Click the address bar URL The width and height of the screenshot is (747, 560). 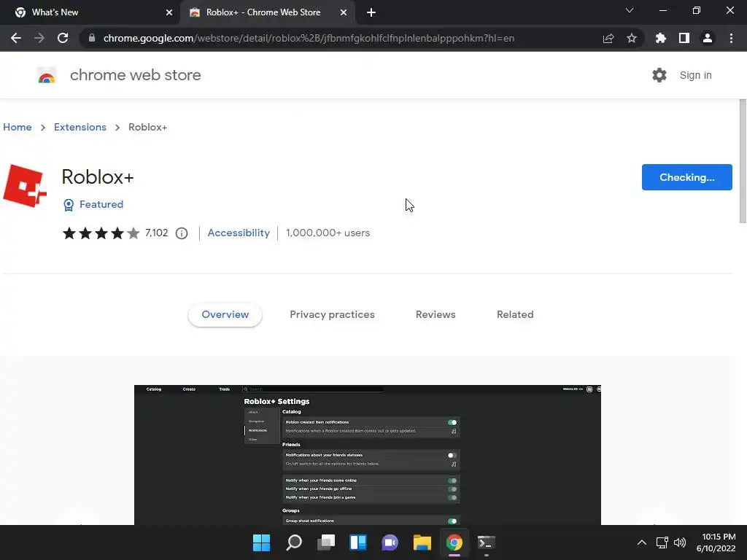pyautogui.click(x=309, y=38)
